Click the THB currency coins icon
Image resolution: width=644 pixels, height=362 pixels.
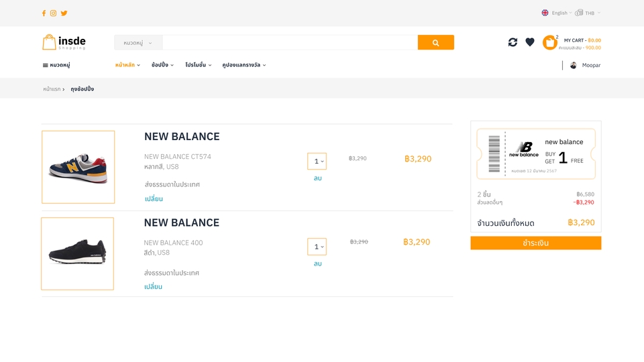579,13
